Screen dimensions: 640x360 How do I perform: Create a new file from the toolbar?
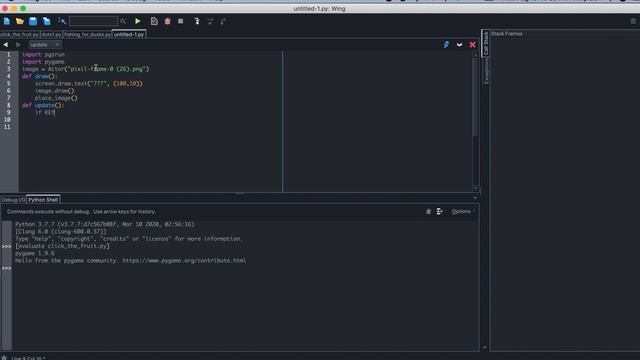tap(7, 21)
